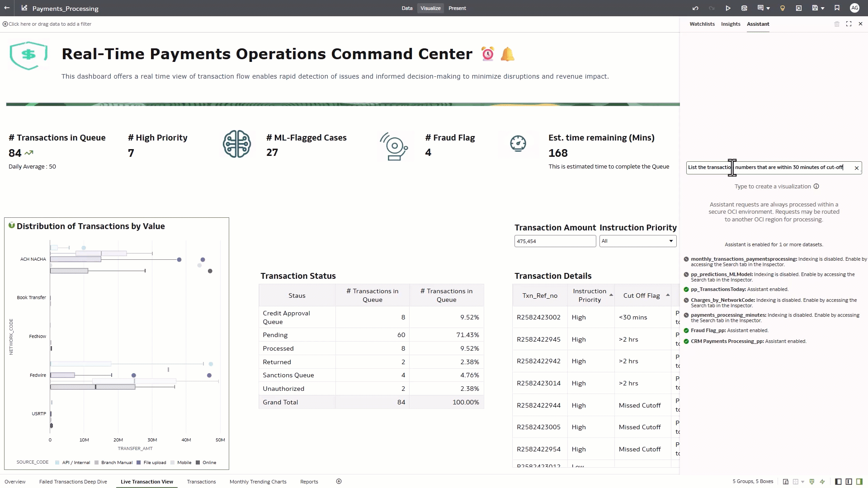The height and width of the screenshot is (488, 868).
Task: Open Instruction Priority dropdown set to All
Action: (x=637, y=241)
